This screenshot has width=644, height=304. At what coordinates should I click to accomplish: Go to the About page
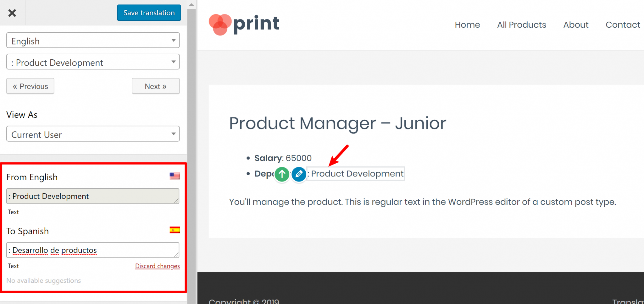[x=575, y=24]
